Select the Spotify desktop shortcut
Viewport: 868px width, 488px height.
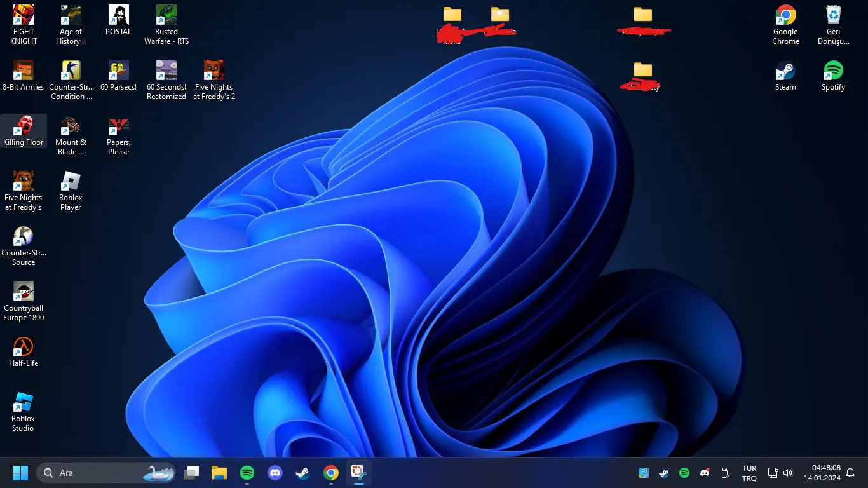click(833, 76)
